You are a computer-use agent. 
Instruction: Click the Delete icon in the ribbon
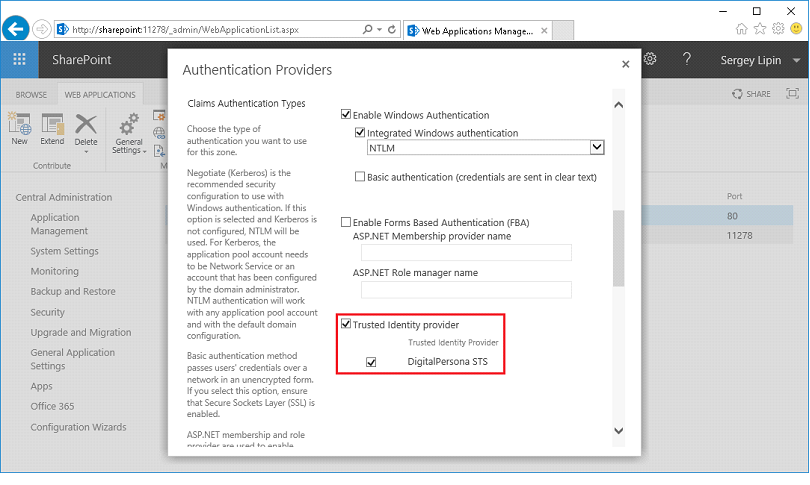pos(86,128)
